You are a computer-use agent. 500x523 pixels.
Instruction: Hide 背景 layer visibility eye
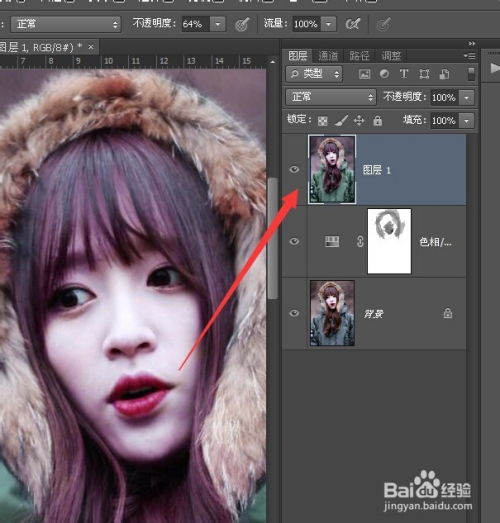click(294, 313)
